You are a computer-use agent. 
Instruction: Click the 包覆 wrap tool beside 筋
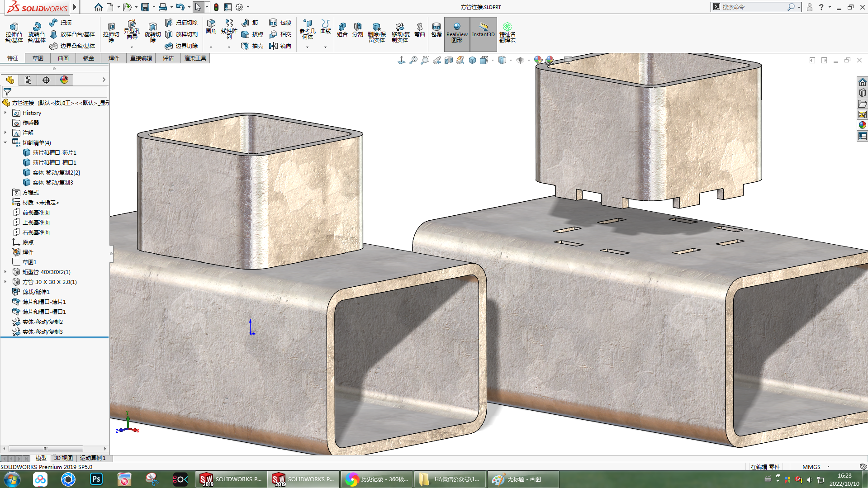280,22
